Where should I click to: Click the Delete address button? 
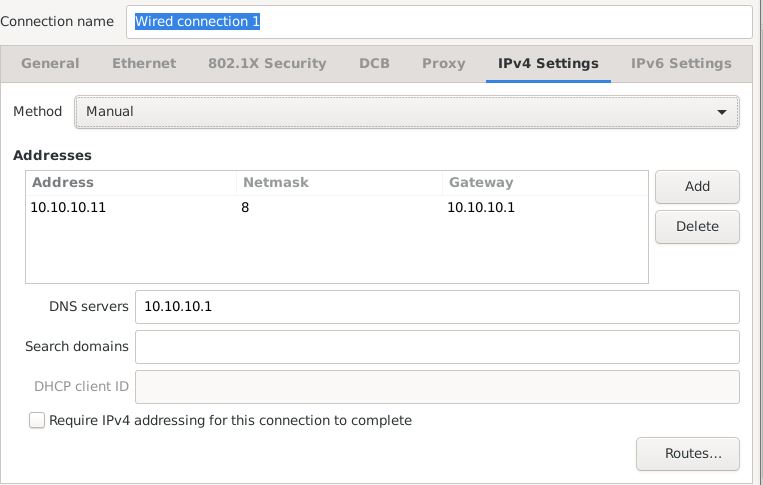697,227
